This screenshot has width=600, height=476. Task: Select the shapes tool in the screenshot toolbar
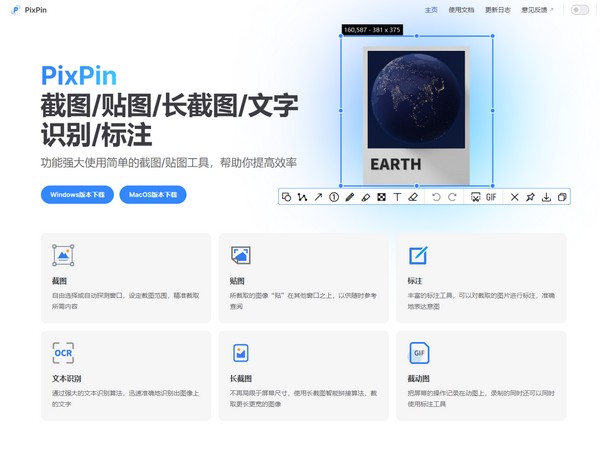286,197
